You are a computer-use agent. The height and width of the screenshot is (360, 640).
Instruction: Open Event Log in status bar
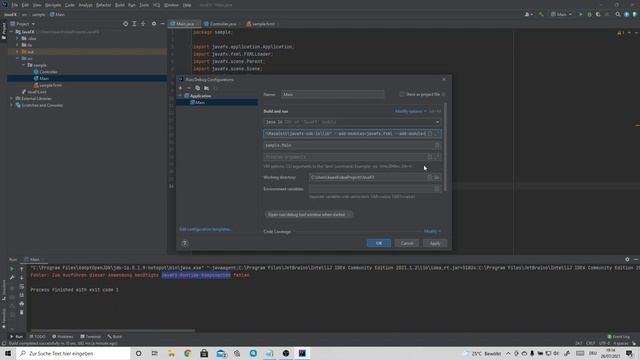pyautogui.click(x=619, y=337)
